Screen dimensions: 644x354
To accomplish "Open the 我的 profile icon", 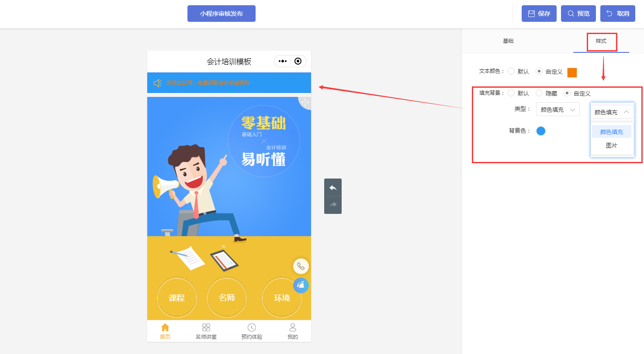I will coord(293,327).
